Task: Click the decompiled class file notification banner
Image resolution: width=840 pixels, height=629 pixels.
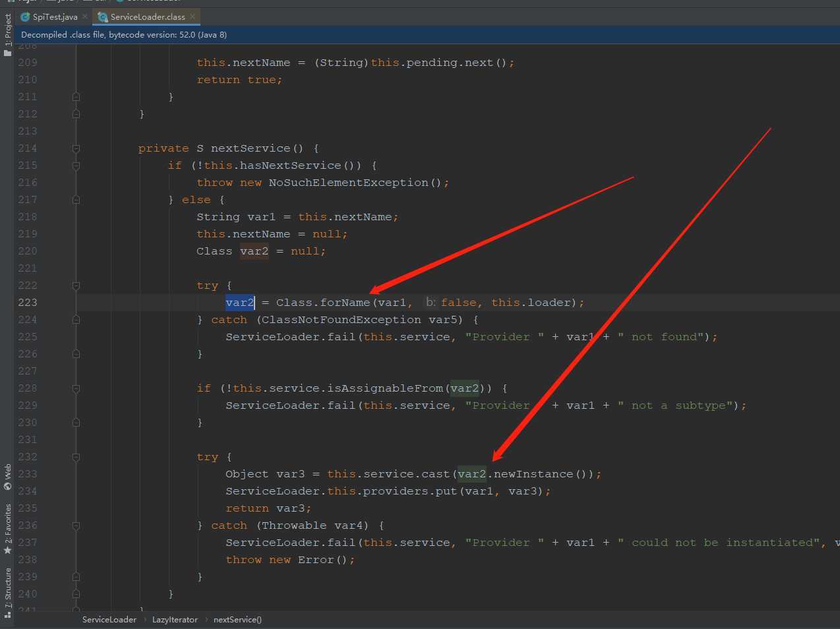Action: point(427,34)
